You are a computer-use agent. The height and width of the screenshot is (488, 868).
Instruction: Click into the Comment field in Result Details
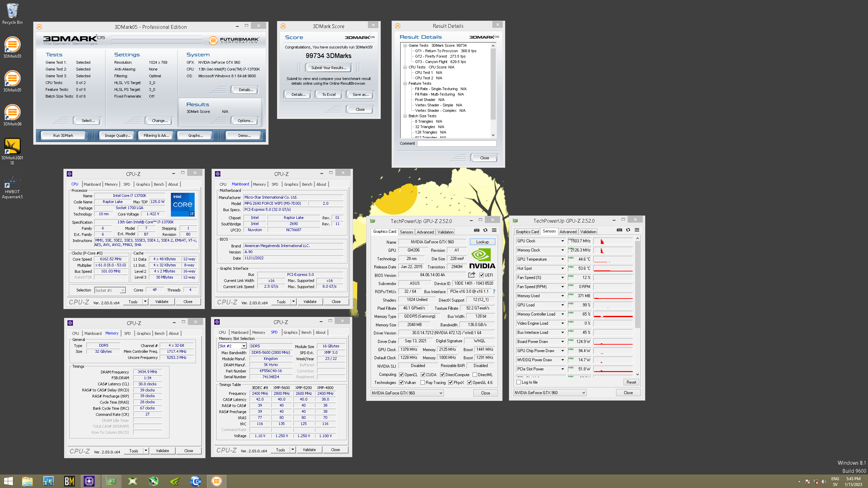coord(457,144)
